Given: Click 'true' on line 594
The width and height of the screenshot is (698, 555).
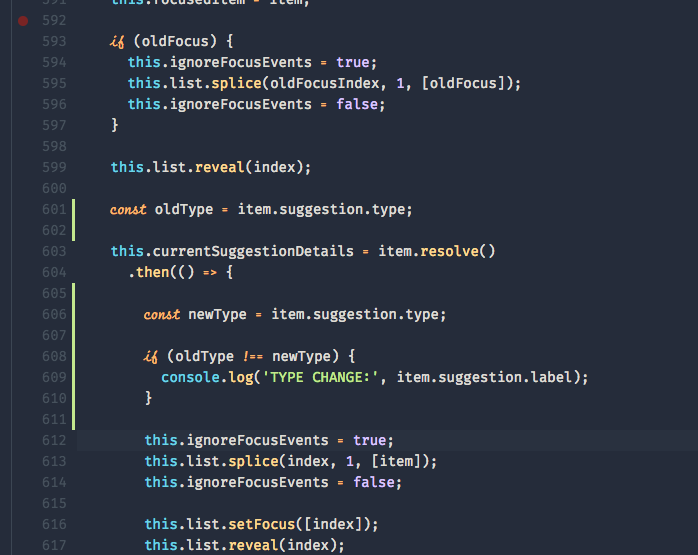Looking at the screenshot, I should (353, 62).
